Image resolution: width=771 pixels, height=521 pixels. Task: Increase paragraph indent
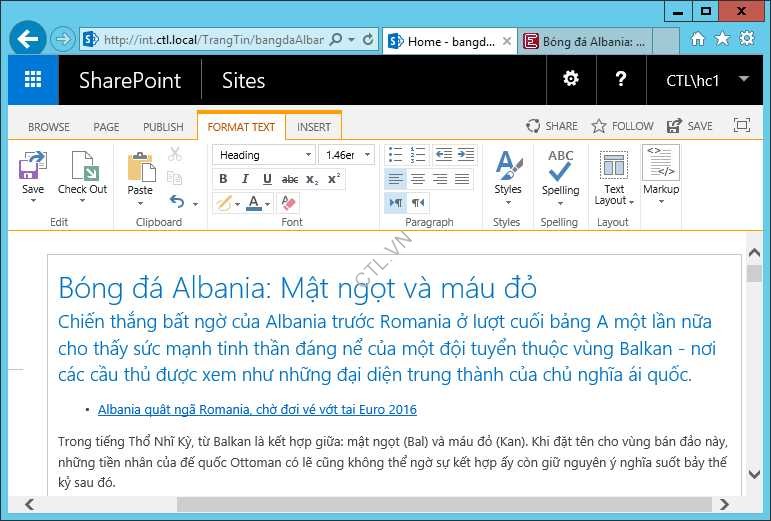tap(462, 155)
